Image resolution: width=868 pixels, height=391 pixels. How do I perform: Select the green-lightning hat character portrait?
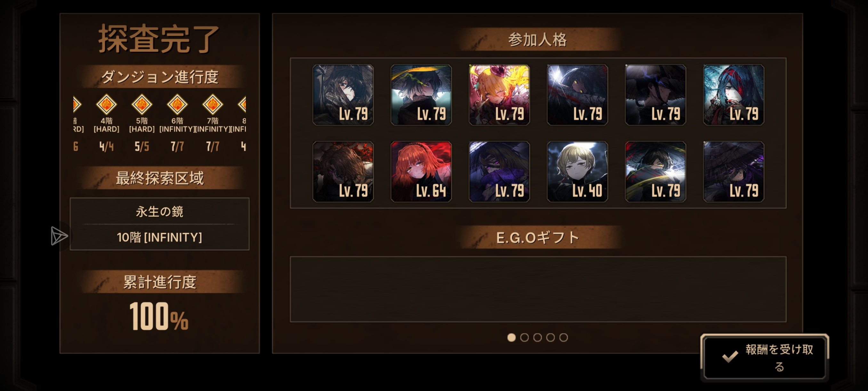point(421,95)
